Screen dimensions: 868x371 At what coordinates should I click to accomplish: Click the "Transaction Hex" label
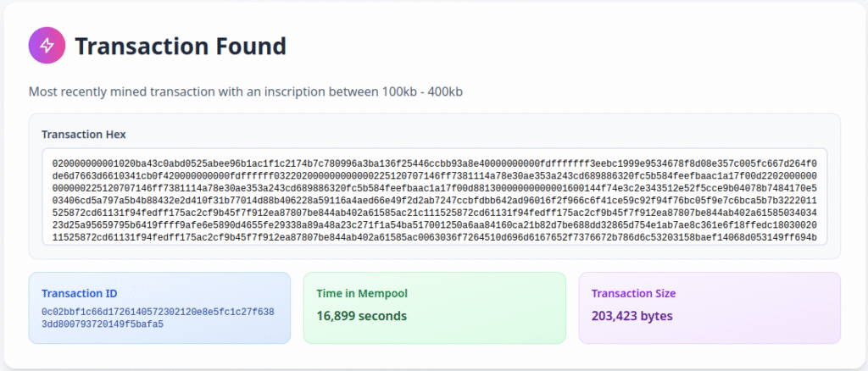(84, 135)
